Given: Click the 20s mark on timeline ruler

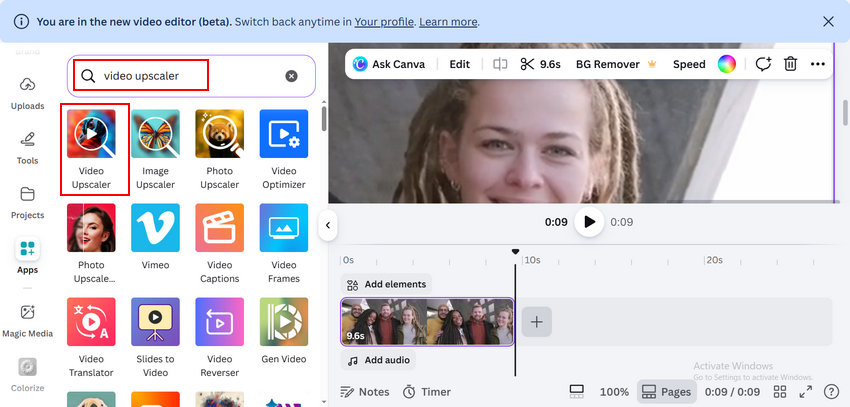Looking at the screenshot, I should pos(714,260).
